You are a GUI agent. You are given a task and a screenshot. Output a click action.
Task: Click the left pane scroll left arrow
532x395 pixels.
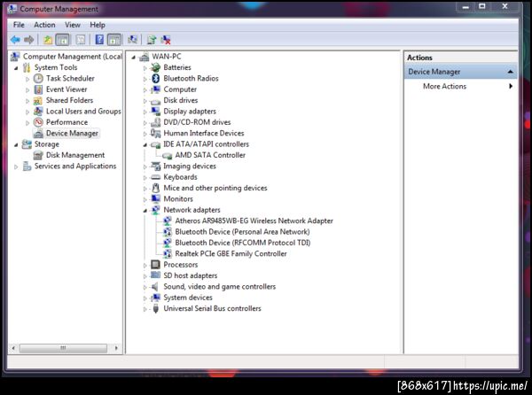pos(13,348)
